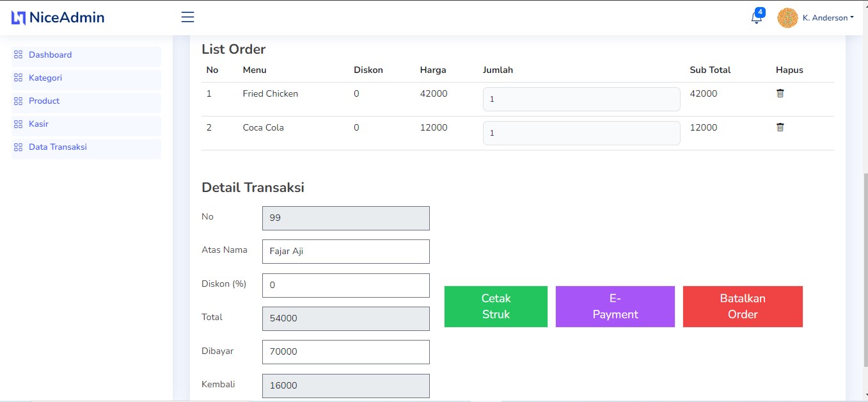Viewport: 868px width, 402px height.
Task: Select the Atas Nama input field
Action: point(345,251)
